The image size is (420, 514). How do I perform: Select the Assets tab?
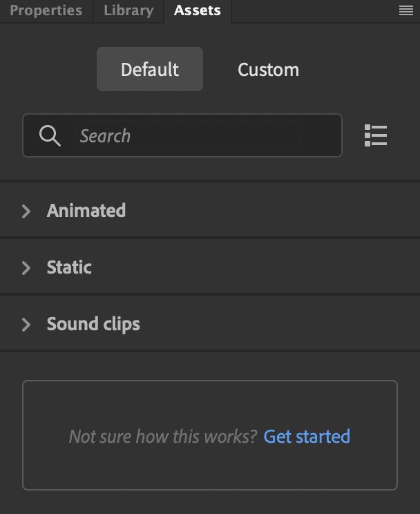pos(198,10)
